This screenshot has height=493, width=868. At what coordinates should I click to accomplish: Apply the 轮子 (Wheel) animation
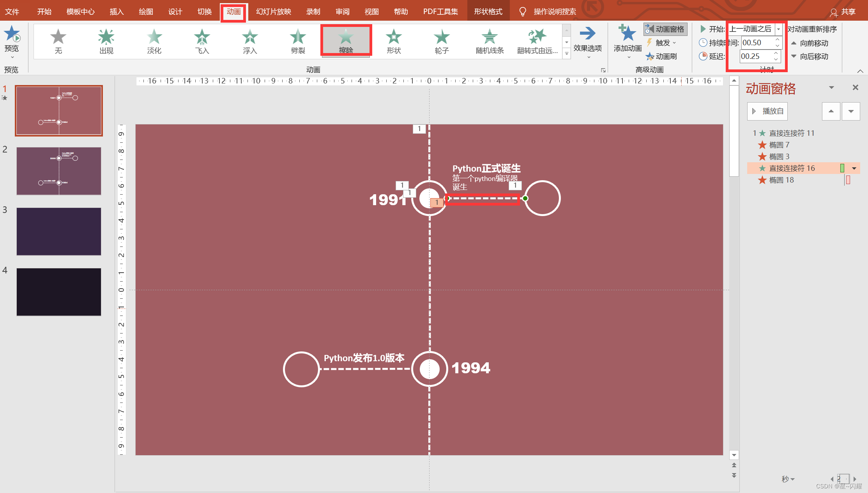(442, 41)
